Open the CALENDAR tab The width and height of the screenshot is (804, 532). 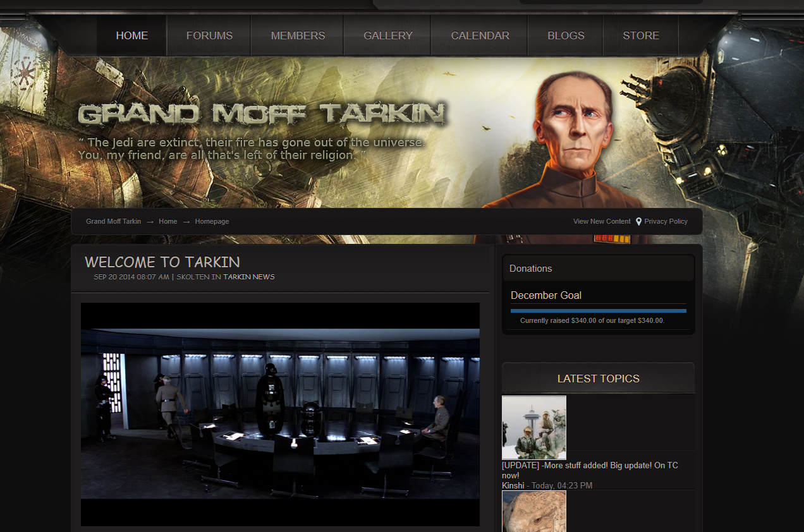click(x=480, y=35)
